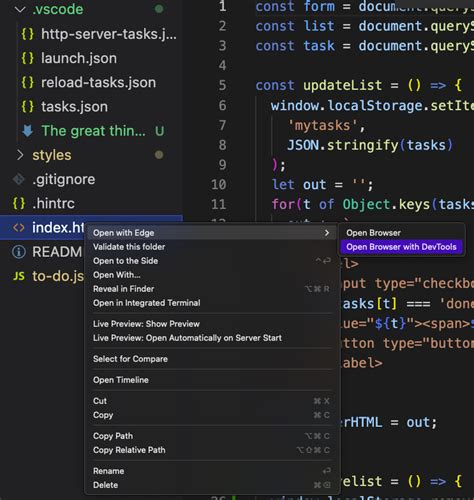
Task: Collapse the .vscode folder chevron
Action: [x=20, y=9]
